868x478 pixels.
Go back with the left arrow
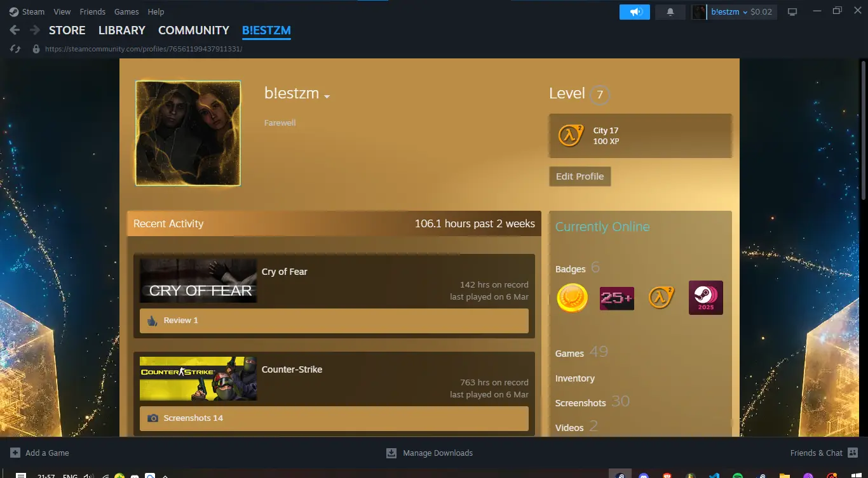[x=15, y=30]
